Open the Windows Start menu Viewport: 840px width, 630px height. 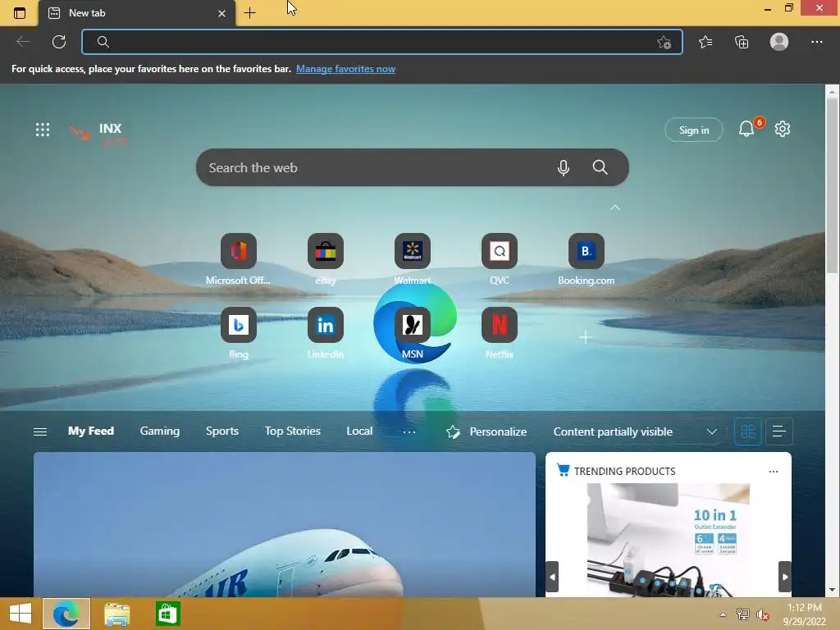point(21,614)
